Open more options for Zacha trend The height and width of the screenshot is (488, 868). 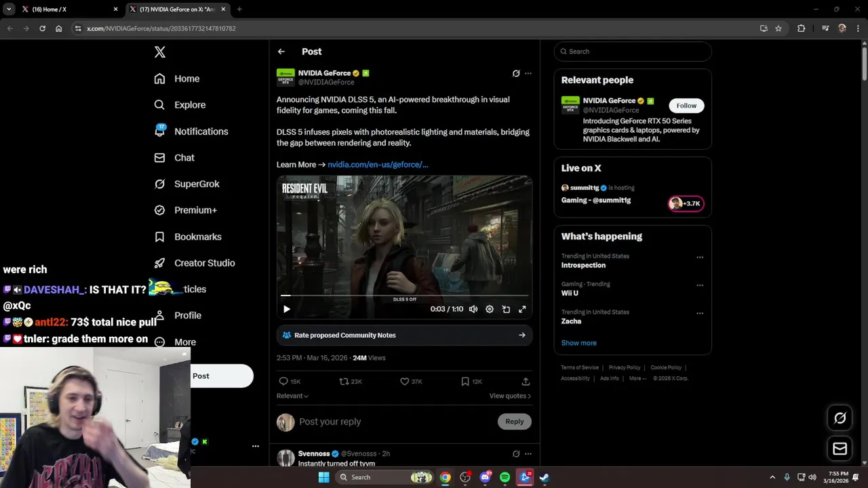point(700,313)
